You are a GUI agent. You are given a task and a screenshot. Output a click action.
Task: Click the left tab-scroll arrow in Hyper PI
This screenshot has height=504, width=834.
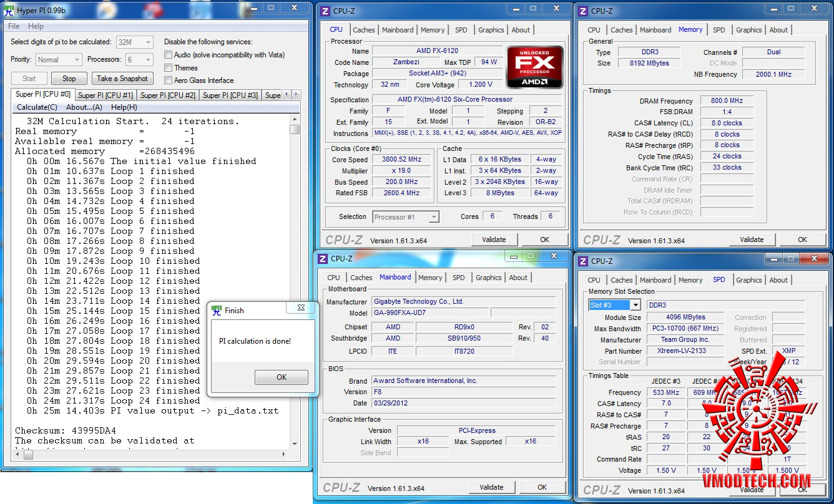(287, 95)
